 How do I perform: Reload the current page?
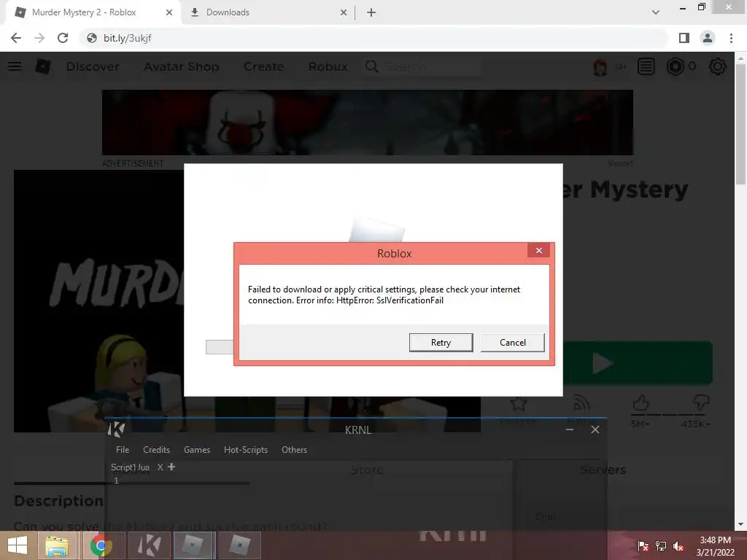[63, 38]
